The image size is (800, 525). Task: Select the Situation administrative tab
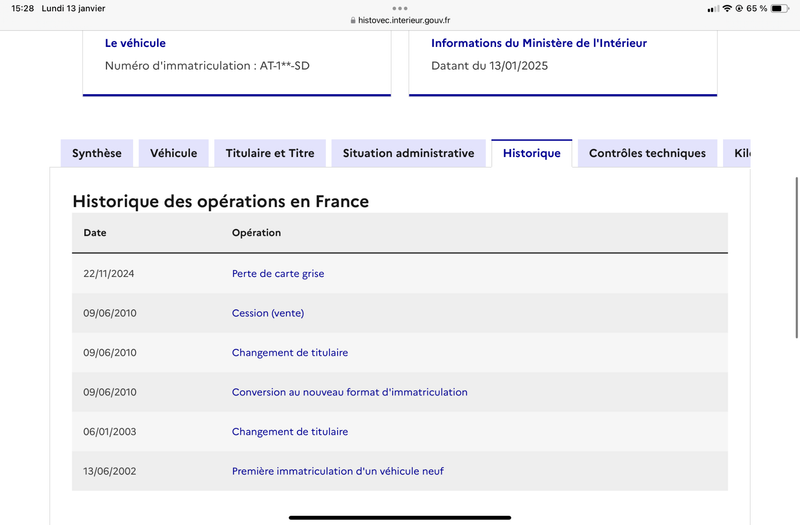tap(408, 153)
